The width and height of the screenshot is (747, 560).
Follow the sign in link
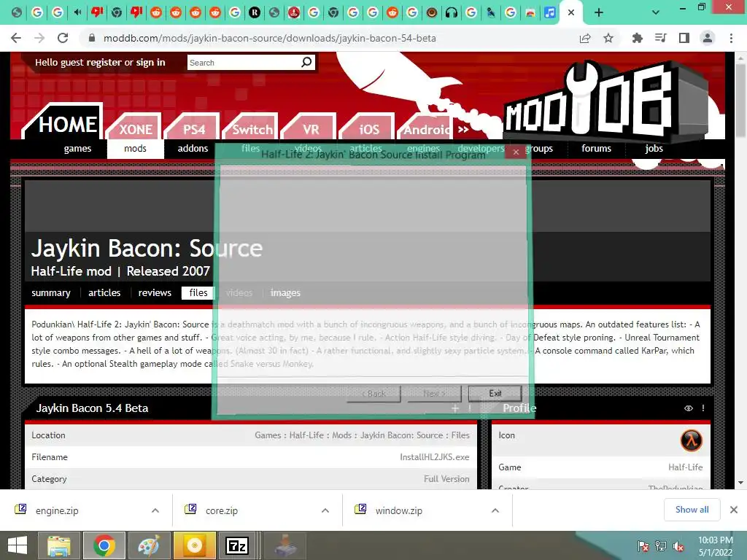pos(150,63)
